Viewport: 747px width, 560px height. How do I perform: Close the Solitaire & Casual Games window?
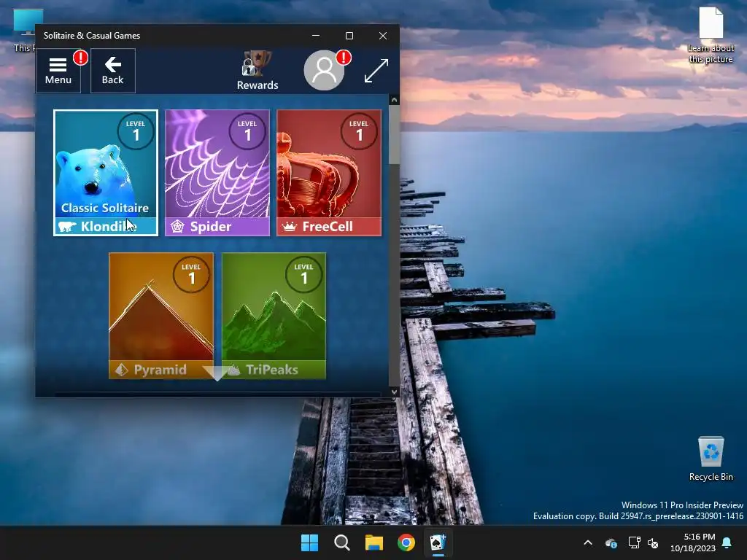[x=383, y=36]
